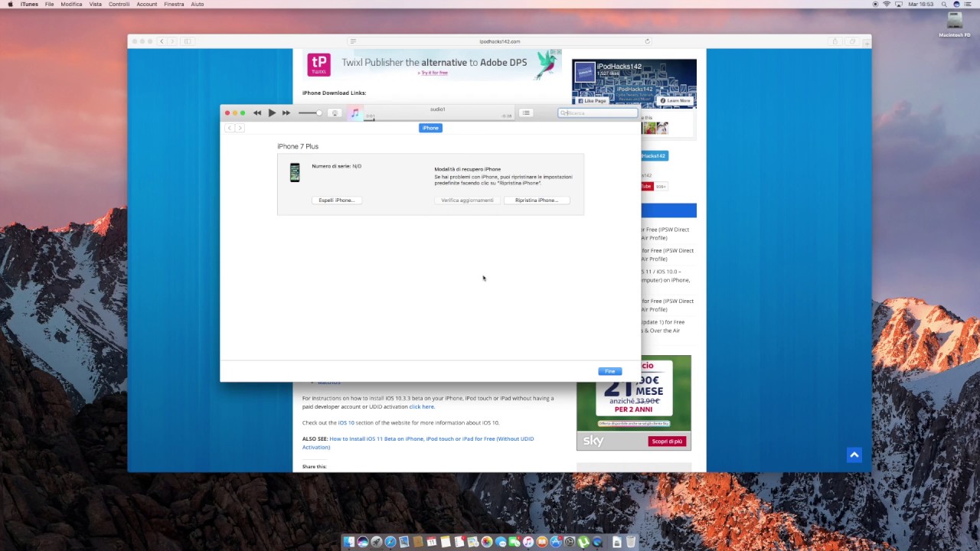Open the 'iOS 10' link

coord(346,422)
